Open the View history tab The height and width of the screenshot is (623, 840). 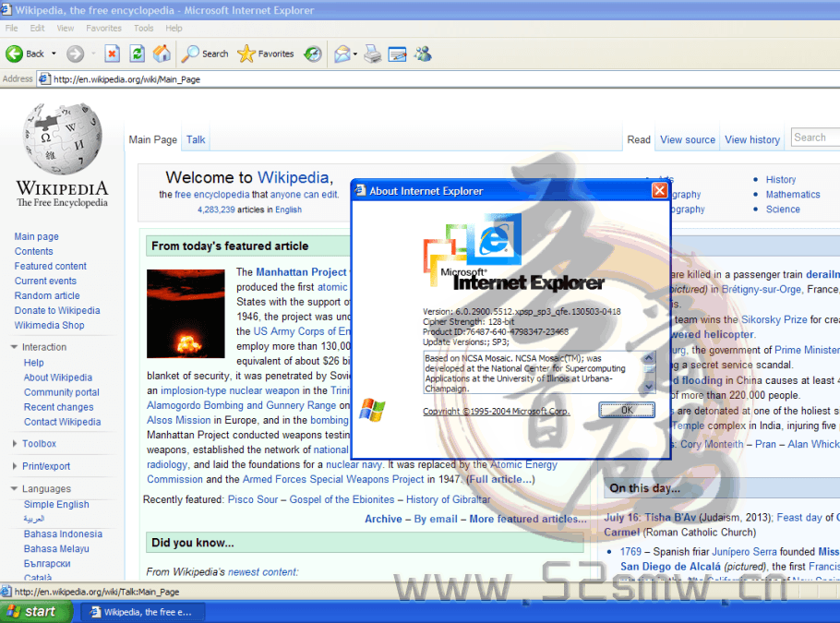tap(752, 139)
